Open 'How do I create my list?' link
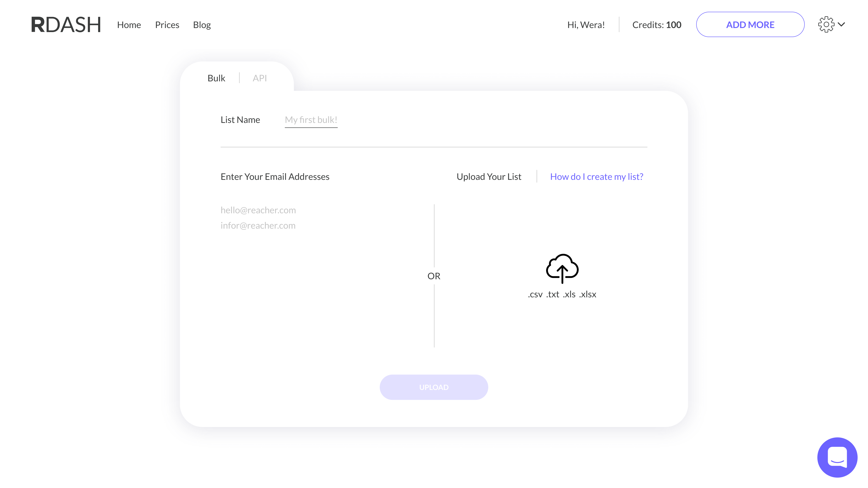868x488 pixels. [x=597, y=176]
